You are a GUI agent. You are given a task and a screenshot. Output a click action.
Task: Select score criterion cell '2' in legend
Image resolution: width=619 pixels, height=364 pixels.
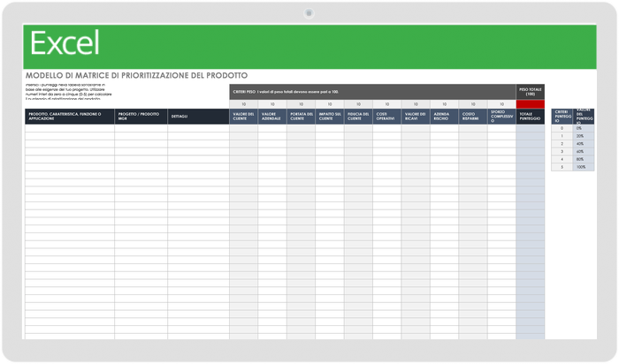562,143
